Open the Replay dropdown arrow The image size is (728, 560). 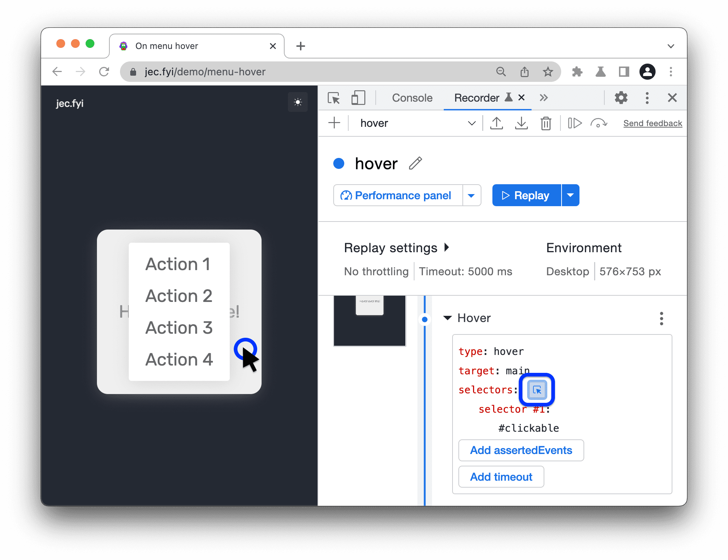pos(570,195)
